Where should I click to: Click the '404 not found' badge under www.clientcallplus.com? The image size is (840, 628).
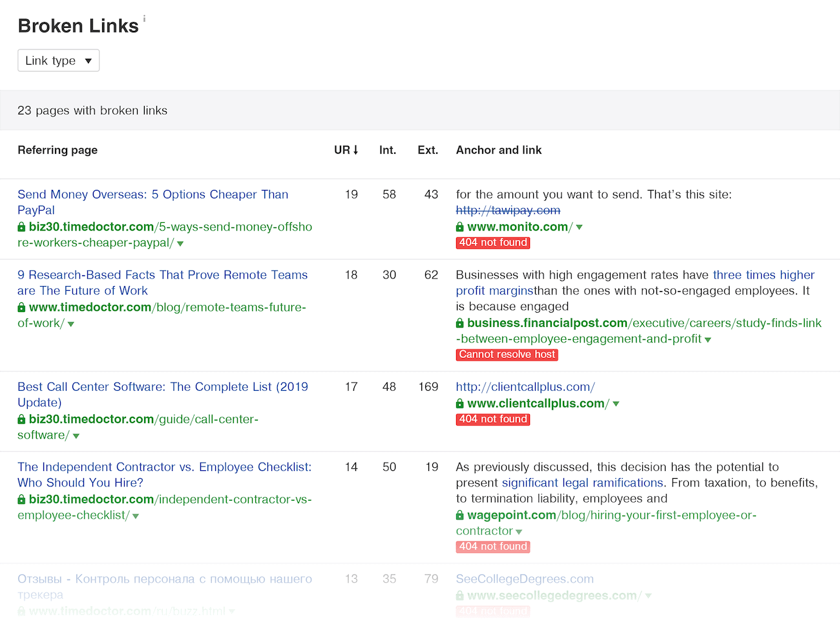pyautogui.click(x=493, y=419)
